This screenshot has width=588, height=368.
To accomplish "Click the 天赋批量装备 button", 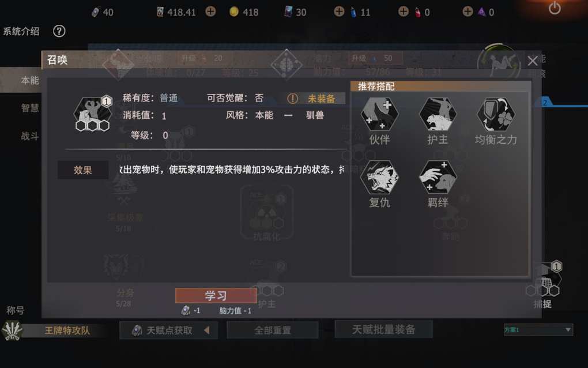I will point(383,329).
